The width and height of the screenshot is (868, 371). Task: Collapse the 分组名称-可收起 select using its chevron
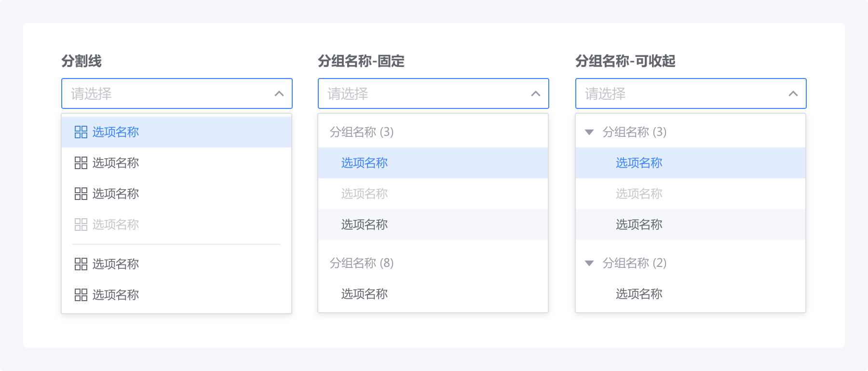click(x=793, y=93)
